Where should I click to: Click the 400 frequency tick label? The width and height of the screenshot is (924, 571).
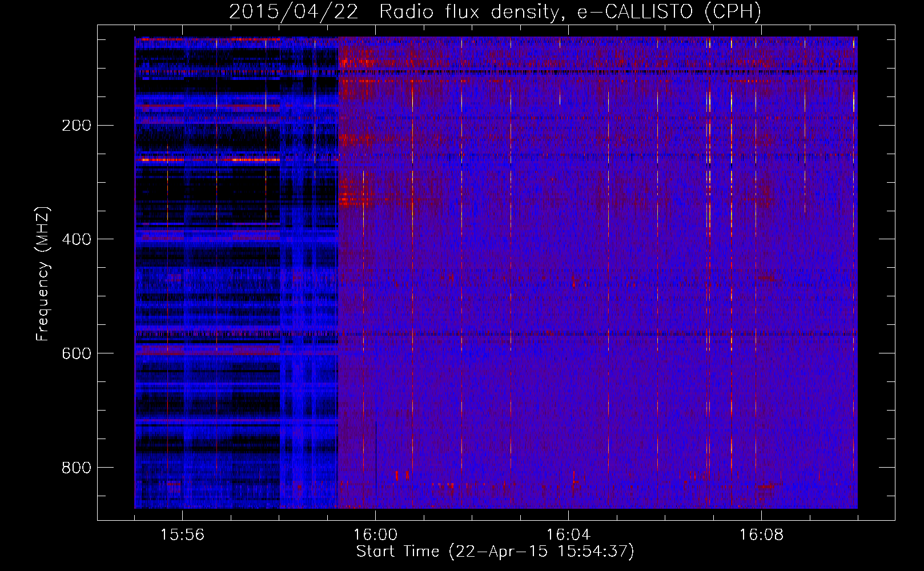(77, 240)
